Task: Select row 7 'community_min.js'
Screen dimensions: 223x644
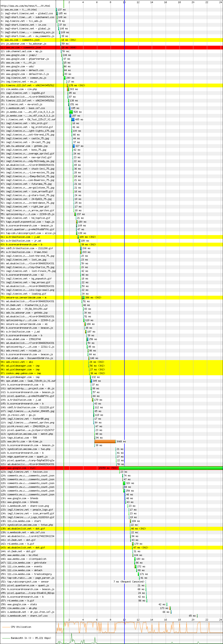Action: coord(111,32)
